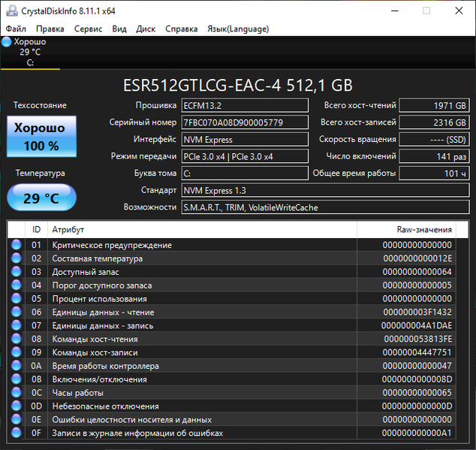This screenshot has width=476, height=450.
Task: Click status orb for Небезопасные отключения row
Action: pos(17,406)
